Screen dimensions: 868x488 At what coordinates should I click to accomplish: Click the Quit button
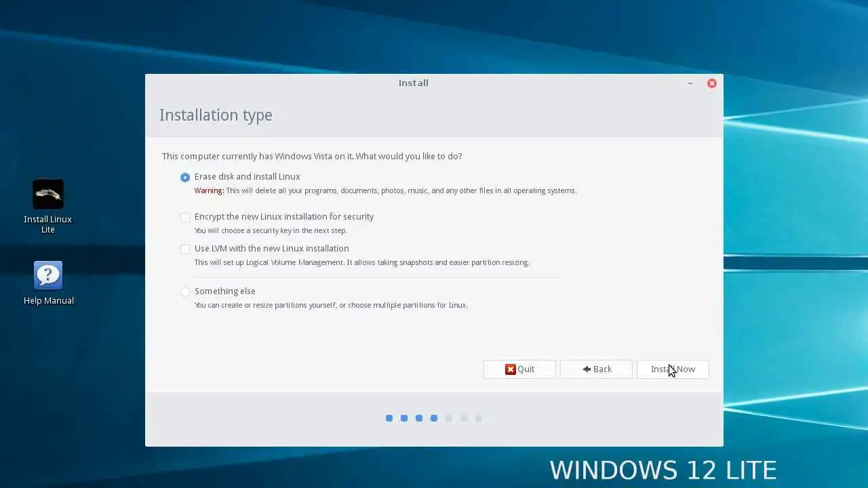coord(519,369)
